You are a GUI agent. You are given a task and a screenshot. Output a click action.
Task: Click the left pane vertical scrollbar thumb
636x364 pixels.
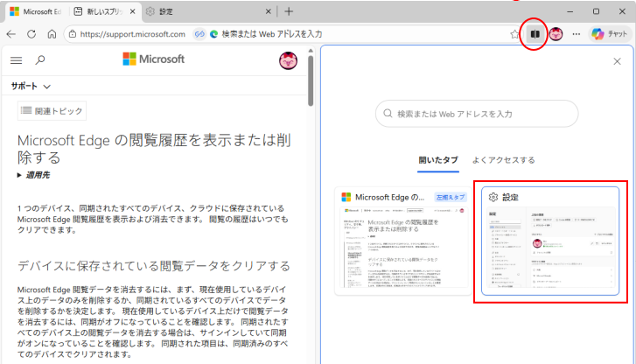(x=311, y=80)
